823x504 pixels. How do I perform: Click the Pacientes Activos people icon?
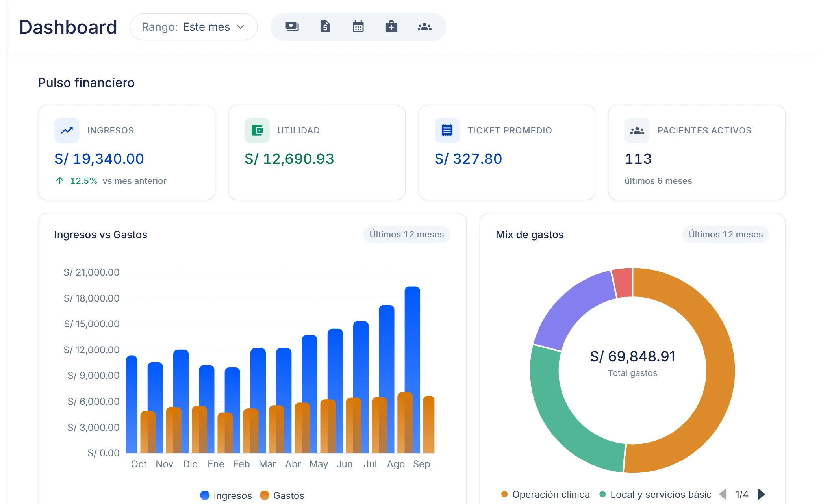coord(637,130)
